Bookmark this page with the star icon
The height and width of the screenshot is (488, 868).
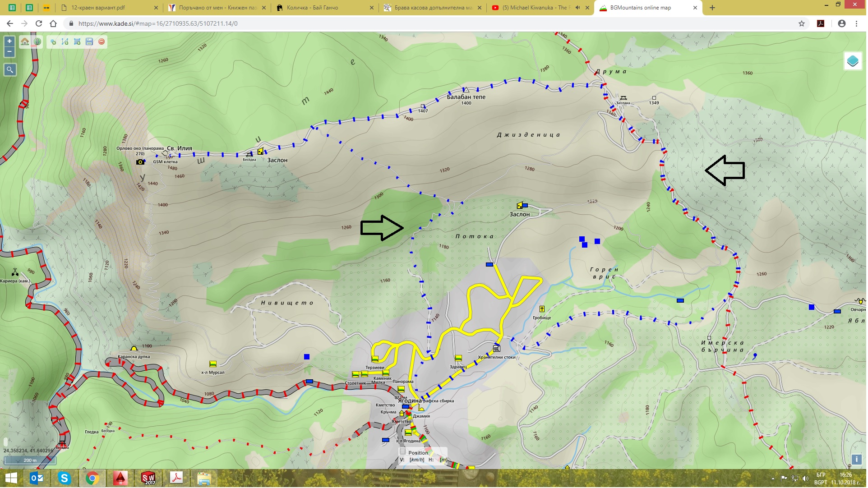click(803, 23)
